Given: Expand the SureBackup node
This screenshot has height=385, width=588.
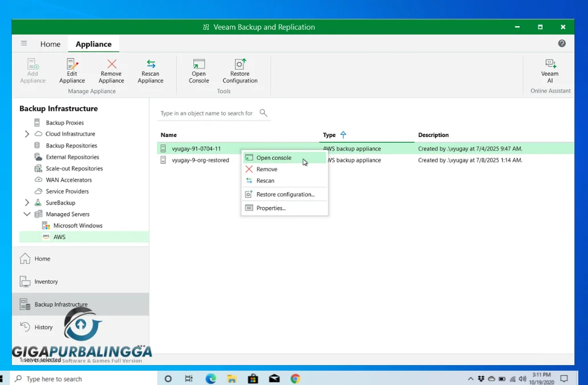Looking at the screenshot, I should tap(27, 202).
